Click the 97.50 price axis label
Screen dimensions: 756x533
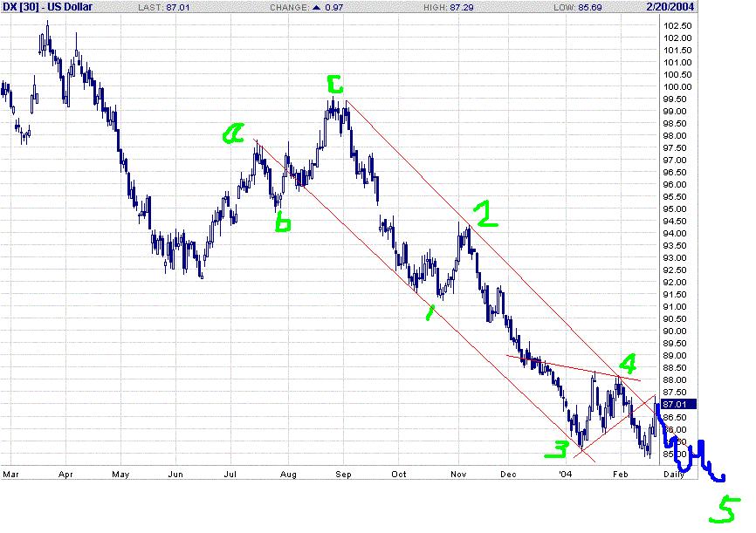675,147
